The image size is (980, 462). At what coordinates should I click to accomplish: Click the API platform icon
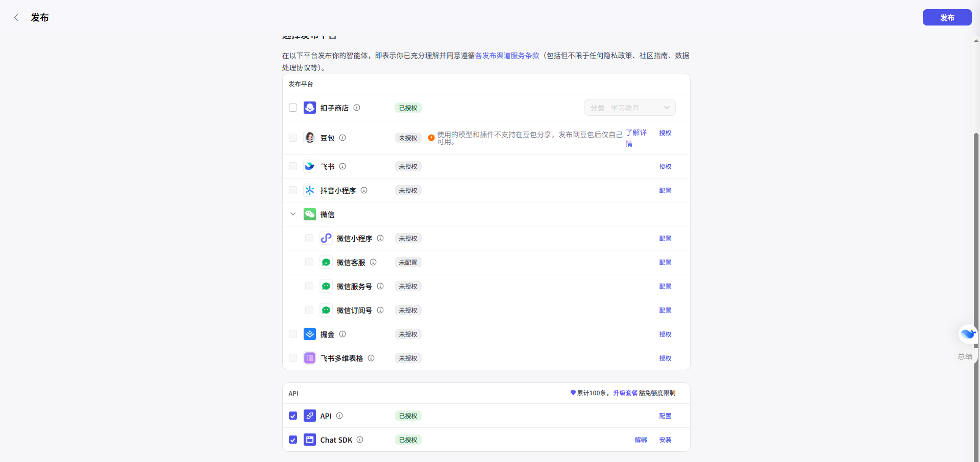[310, 416]
